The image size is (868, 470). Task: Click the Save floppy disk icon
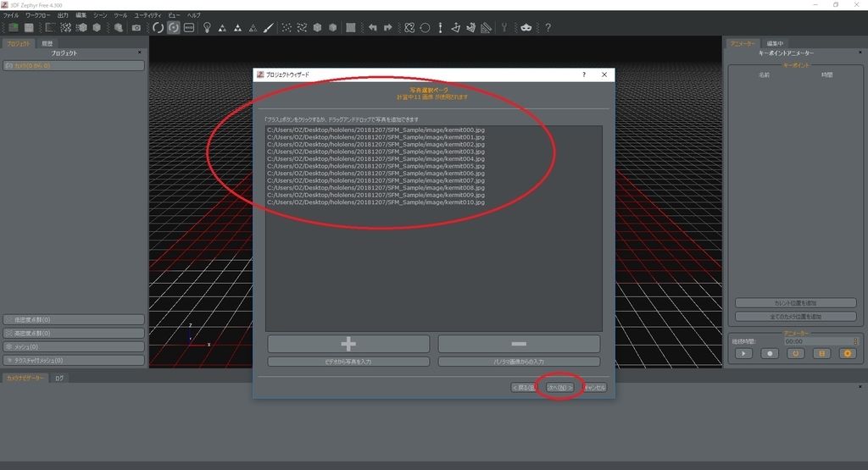point(29,28)
